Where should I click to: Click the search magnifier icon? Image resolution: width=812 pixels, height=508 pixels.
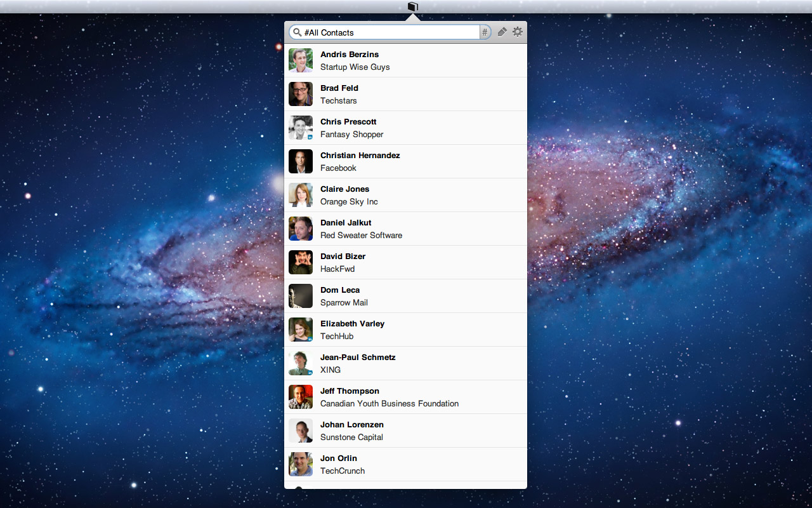(x=297, y=32)
